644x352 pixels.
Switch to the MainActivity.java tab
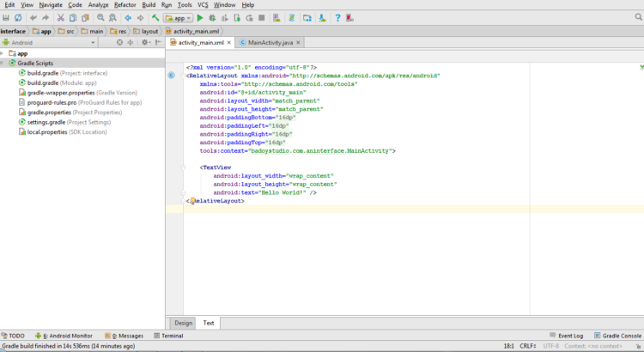pos(270,42)
